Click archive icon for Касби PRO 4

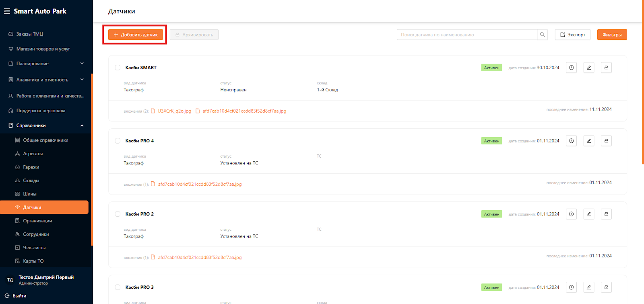tap(606, 141)
